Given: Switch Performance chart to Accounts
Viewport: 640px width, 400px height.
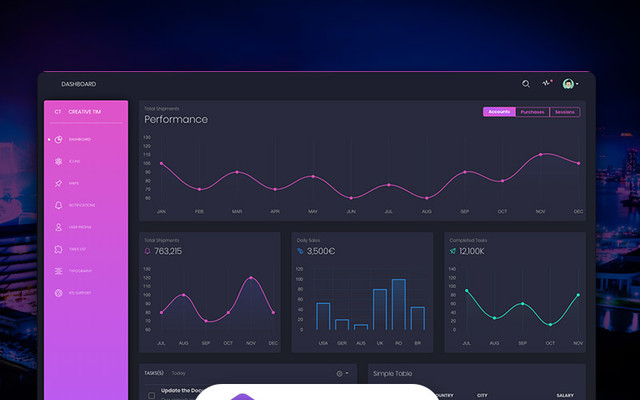Looking at the screenshot, I should 499,112.
